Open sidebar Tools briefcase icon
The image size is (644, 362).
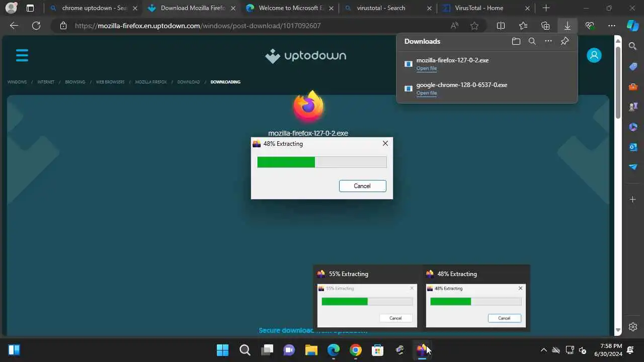tap(633, 86)
